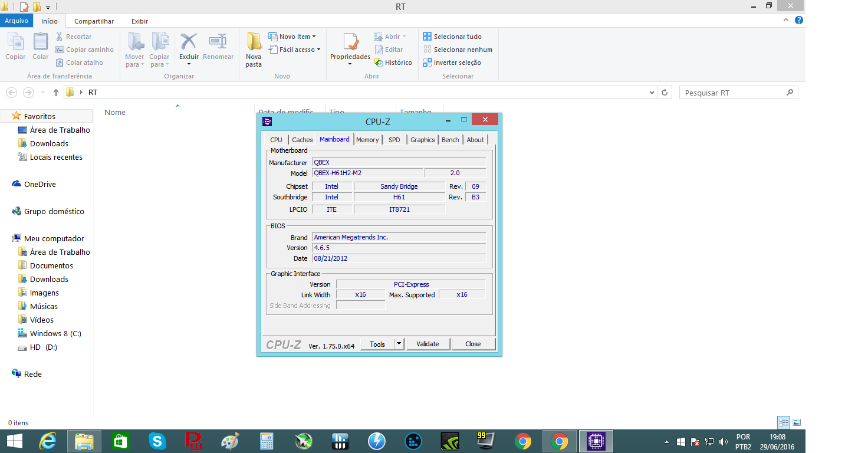The height and width of the screenshot is (453, 868).
Task: Open Imagens in navigation pane
Action: click(44, 293)
